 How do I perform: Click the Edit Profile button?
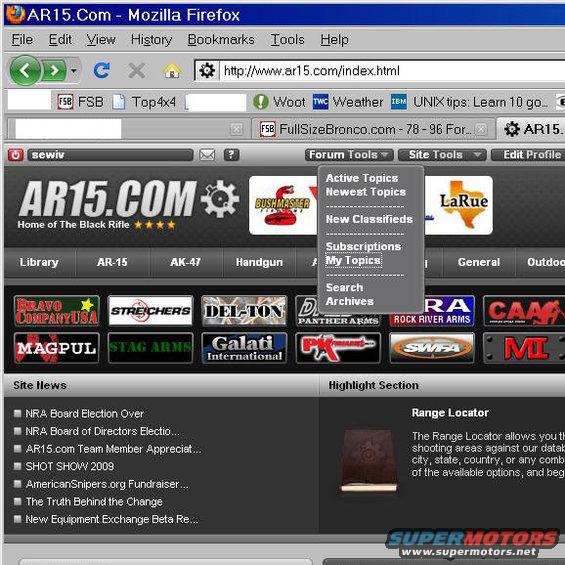point(528,155)
